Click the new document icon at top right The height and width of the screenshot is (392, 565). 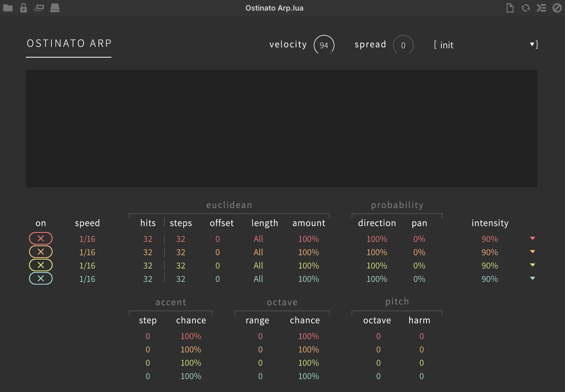coord(510,8)
